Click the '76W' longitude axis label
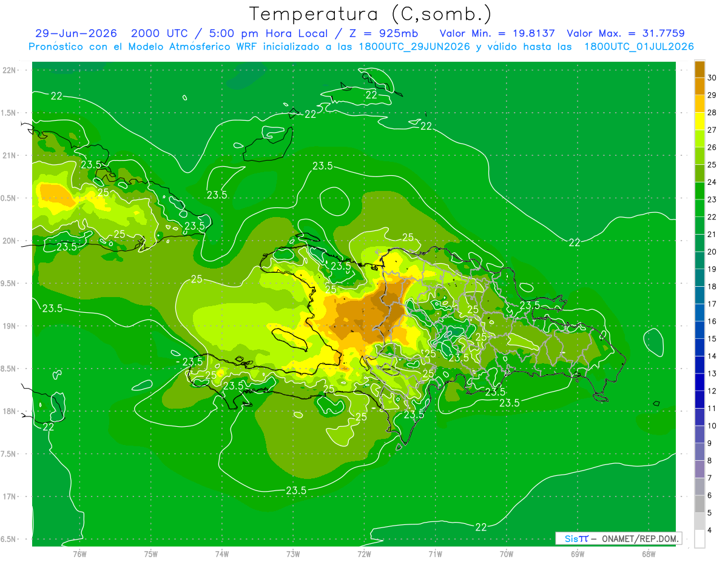Viewport: 728px width, 562px height. click(79, 554)
